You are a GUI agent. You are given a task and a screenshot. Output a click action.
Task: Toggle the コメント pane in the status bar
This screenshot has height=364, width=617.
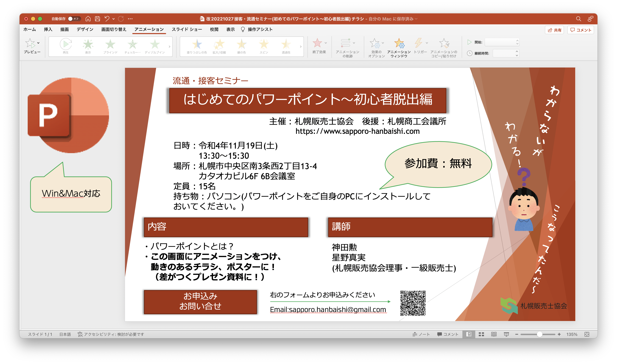[448, 334]
